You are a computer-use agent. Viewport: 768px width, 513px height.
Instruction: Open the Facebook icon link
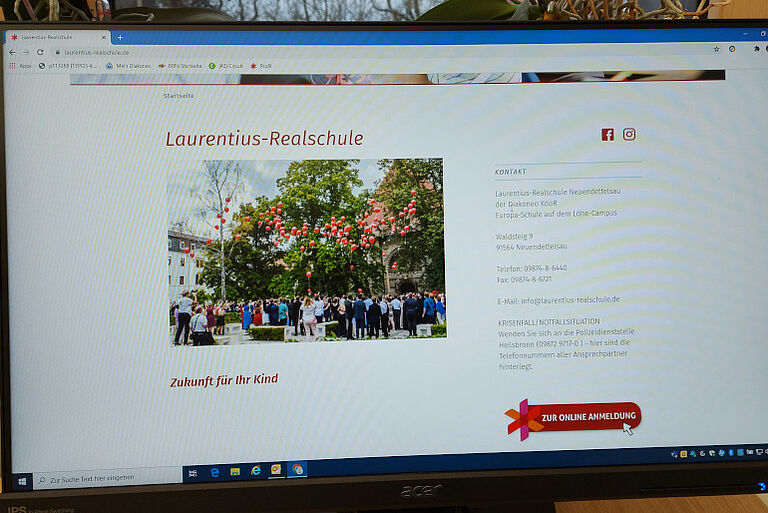607,135
